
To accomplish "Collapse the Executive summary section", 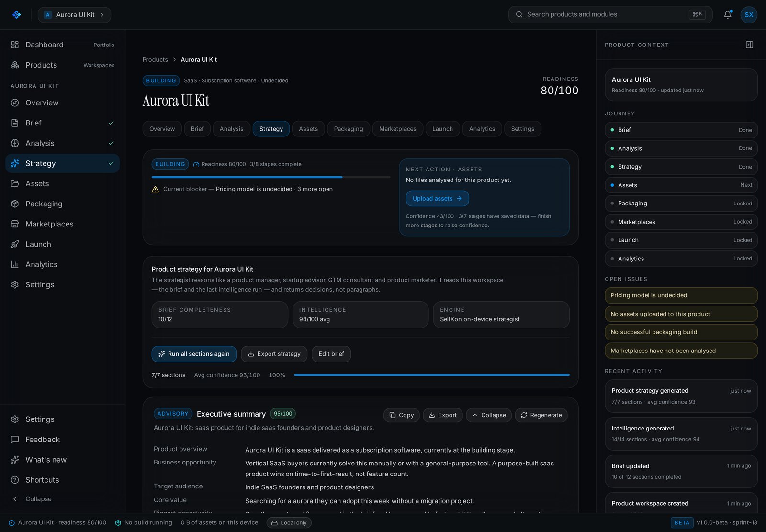I will click(489, 415).
